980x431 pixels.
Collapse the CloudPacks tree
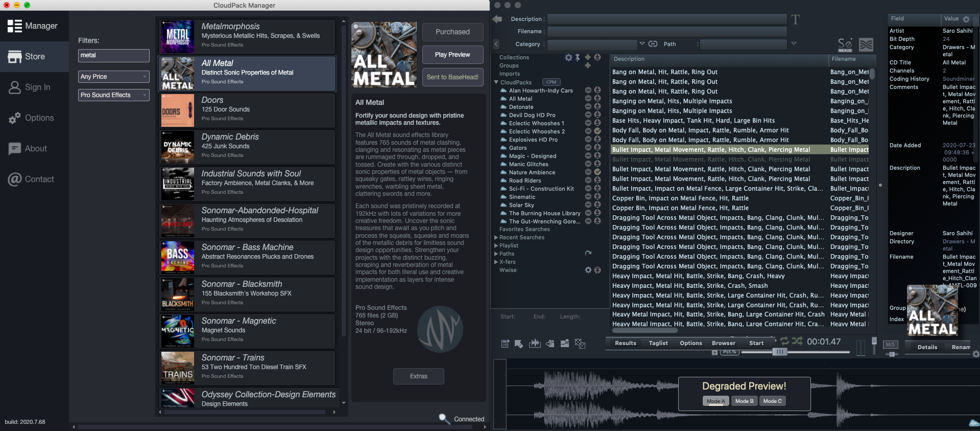tap(496, 82)
